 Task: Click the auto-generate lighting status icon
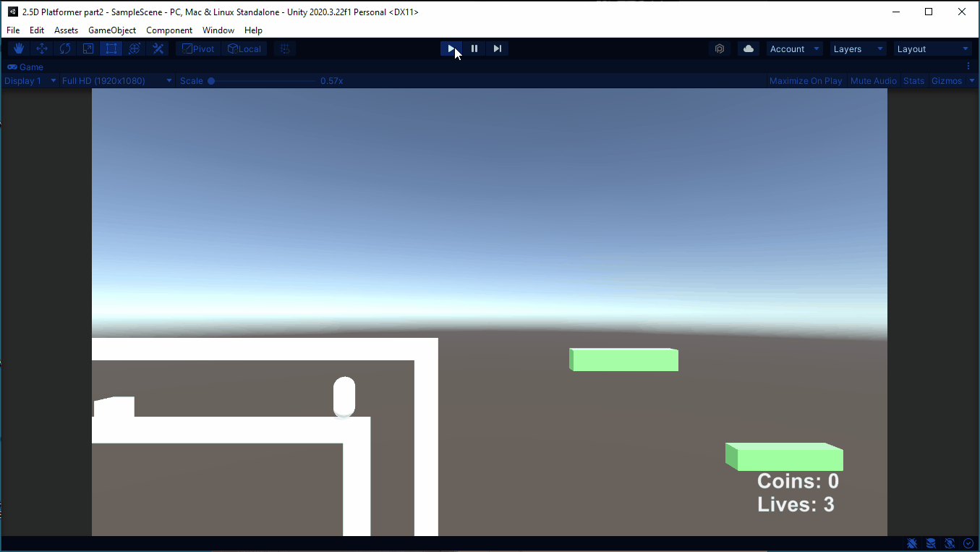(950, 543)
